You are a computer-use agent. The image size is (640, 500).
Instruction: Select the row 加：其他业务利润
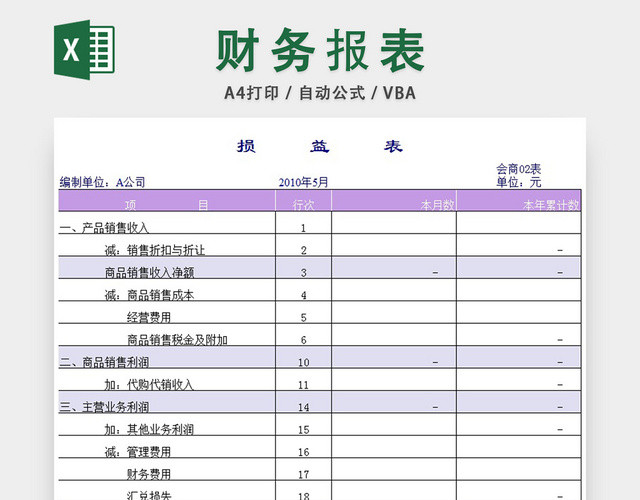pos(320,425)
